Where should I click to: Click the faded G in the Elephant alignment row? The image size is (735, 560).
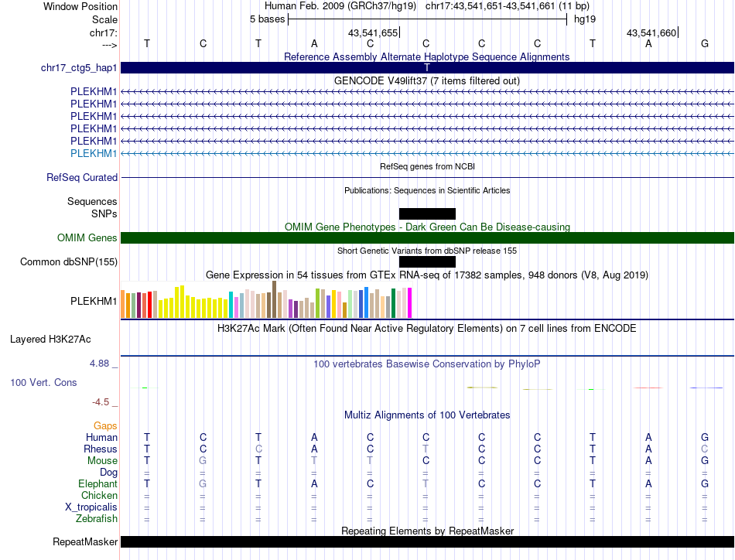pos(203,483)
